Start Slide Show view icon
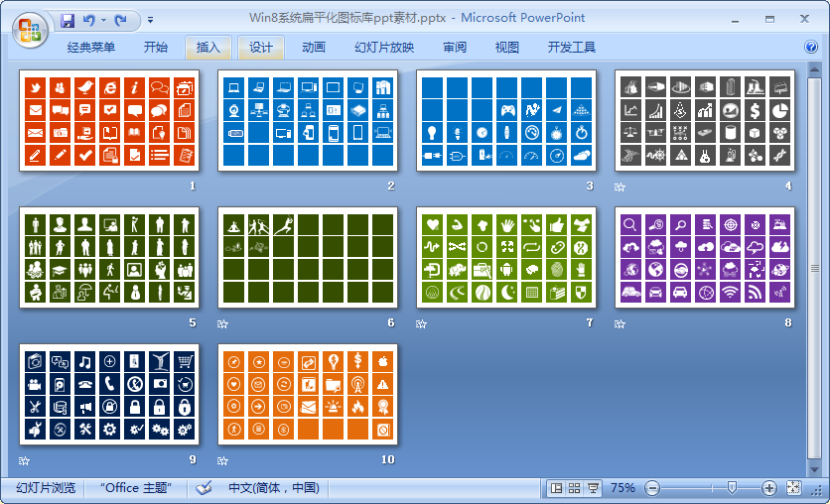 593,488
